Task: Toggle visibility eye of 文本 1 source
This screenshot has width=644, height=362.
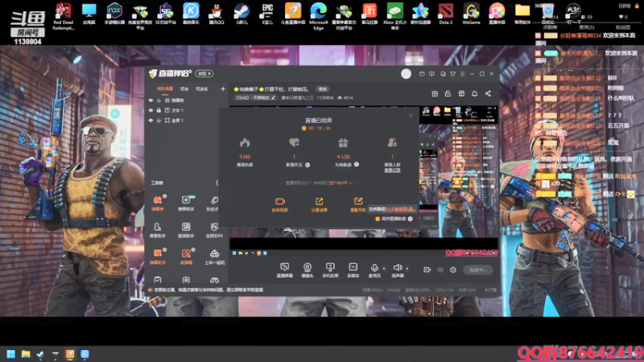Action: tap(151, 110)
